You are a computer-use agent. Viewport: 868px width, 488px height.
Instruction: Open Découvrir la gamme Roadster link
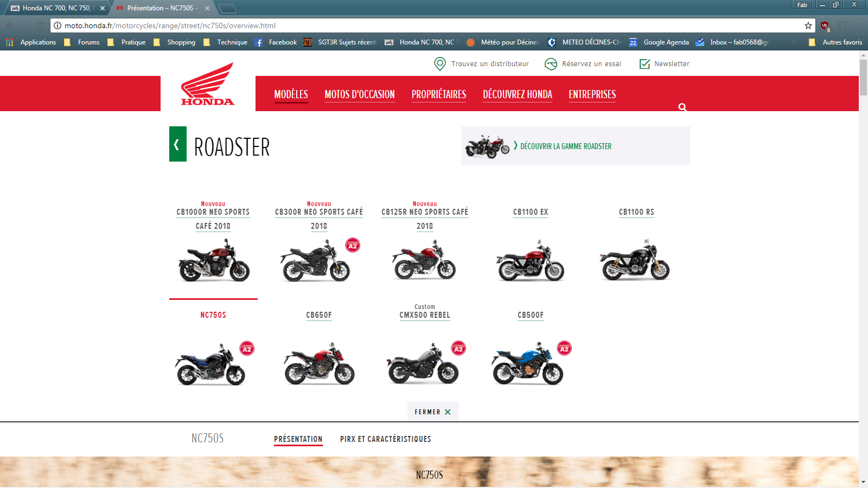point(565,146)
